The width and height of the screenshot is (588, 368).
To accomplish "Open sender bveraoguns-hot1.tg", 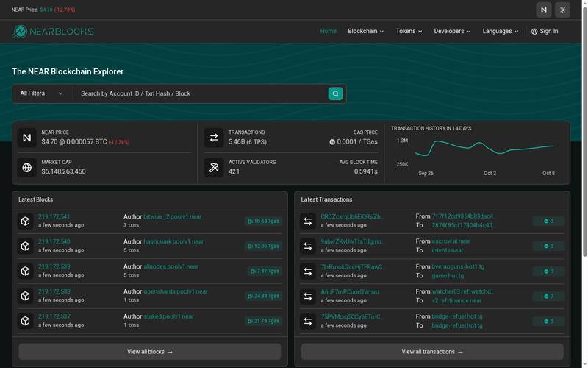I will [x=458, y=266].
